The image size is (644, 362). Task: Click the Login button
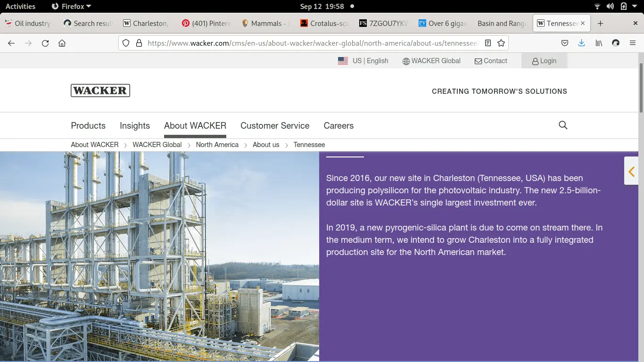click(x=544, y=61)
